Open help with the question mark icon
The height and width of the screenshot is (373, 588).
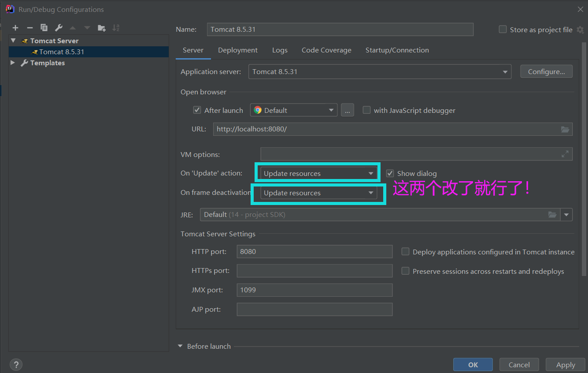(x=16, y=365)
